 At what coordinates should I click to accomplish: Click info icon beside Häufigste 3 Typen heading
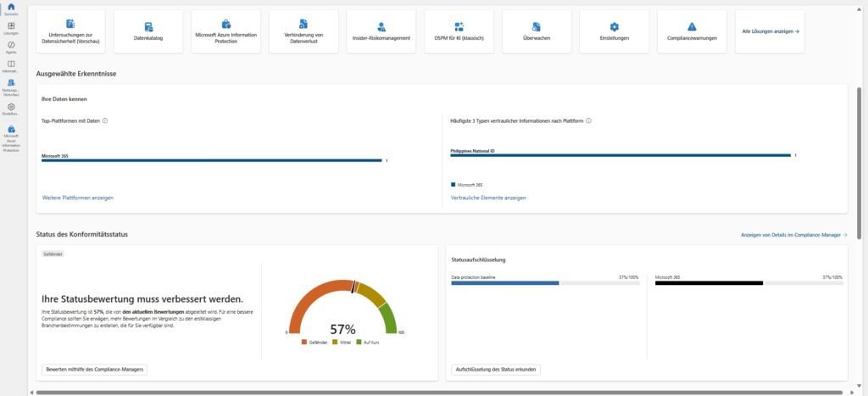pyautogui.click(x=588, y=121)
